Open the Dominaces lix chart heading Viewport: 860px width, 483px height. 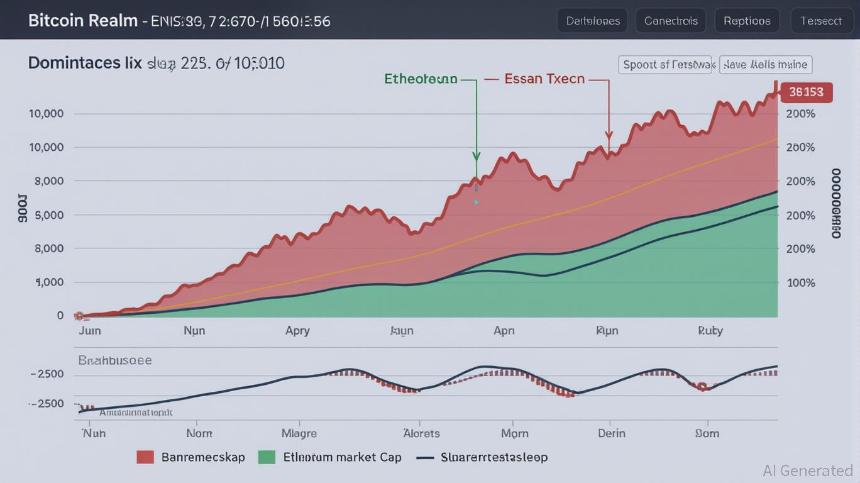click(x=85, y=63)
